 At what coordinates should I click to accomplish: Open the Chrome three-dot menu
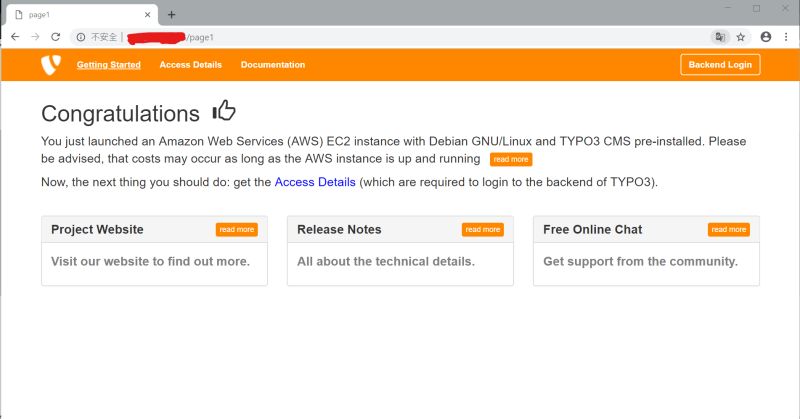point(786,37)
